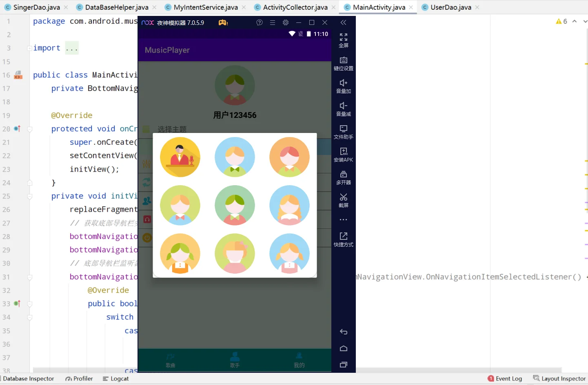Tap the emulator home button

[344, 348]
